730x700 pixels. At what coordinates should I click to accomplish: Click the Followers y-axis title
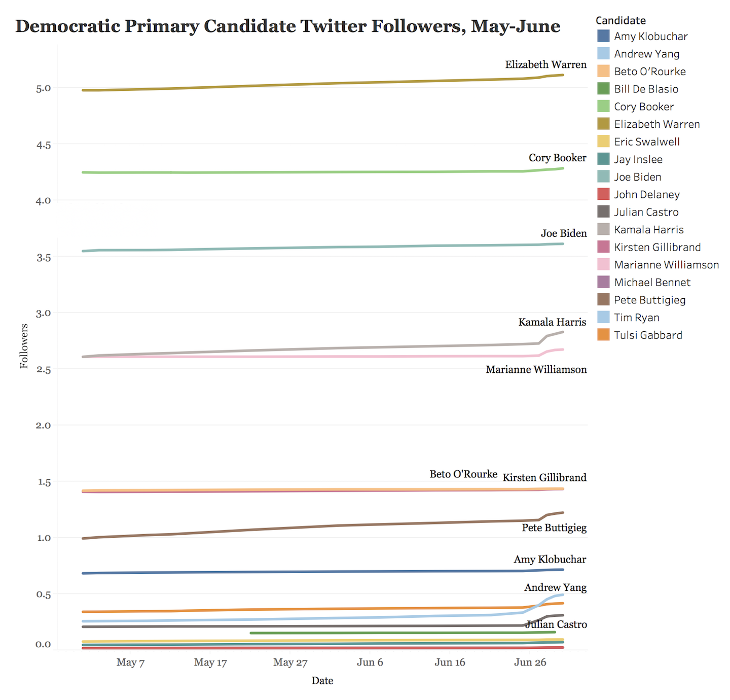pyautogui.click(x=24, y=346)
